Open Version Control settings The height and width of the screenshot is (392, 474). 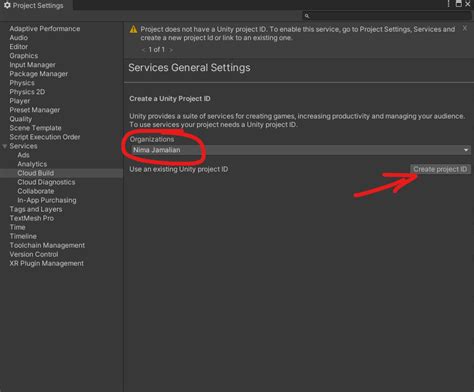[34, 254]
